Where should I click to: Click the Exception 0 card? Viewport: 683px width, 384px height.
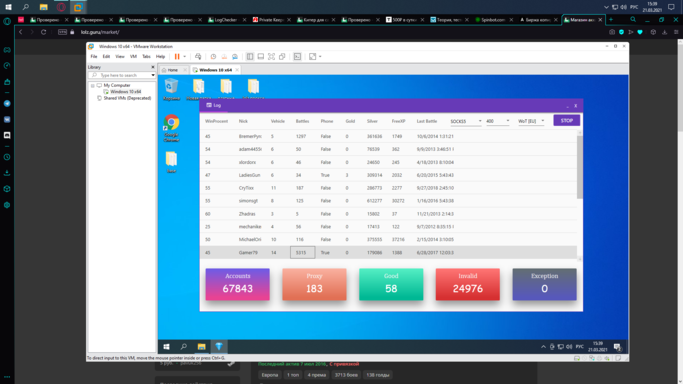[x=544, y=284]
